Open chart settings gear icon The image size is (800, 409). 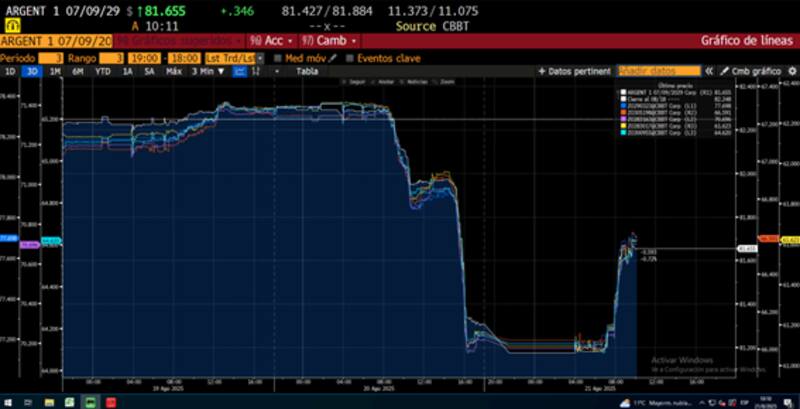790,72
